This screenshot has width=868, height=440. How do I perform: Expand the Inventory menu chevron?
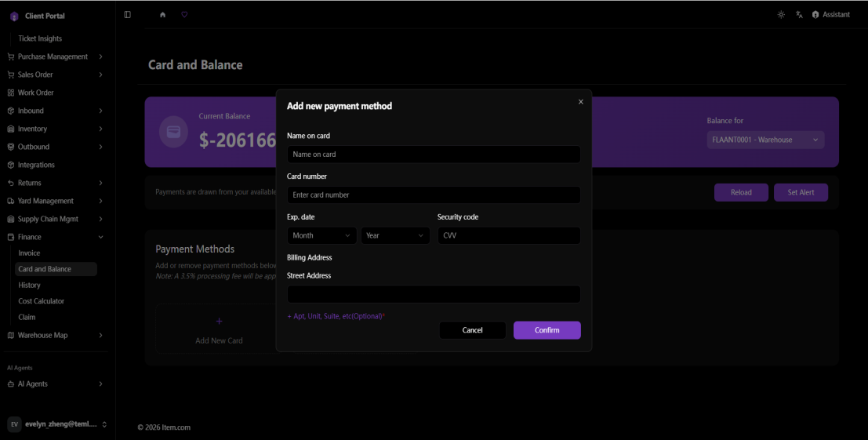[x=100, y=129]
